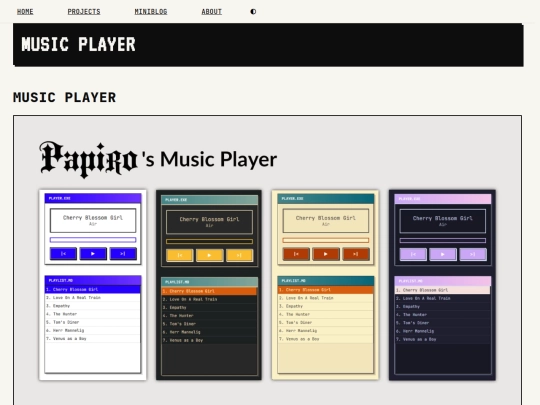Go to the Projects page
540x405 pixels.
(x=84, y=11)
